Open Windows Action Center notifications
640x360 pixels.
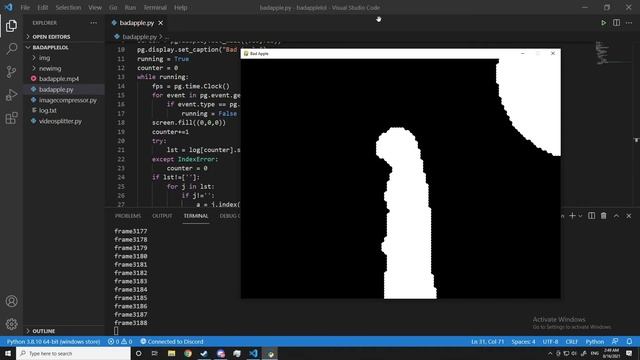coord(629,353)
